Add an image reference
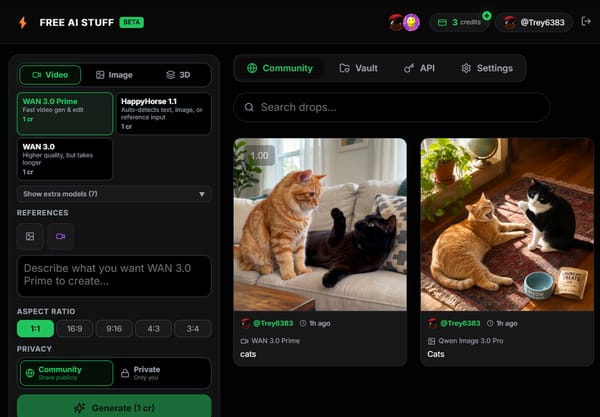 [x=30, y=236]
